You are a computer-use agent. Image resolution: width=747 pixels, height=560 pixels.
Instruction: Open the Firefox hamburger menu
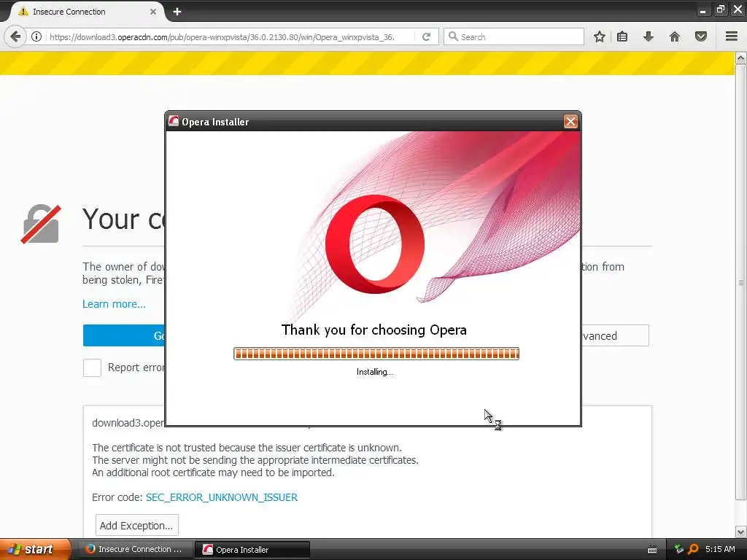click(732, 36)
